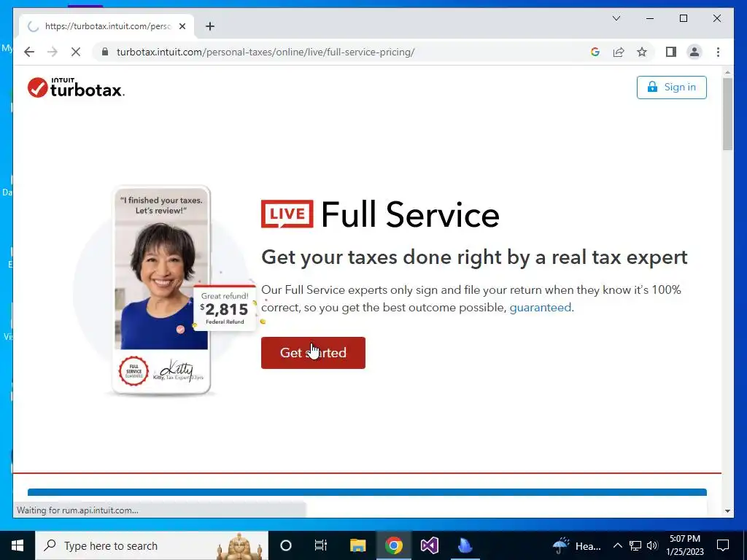Click the page vertical scrollbar thumb
747x560 pixels.
click(x=727, y=113)
